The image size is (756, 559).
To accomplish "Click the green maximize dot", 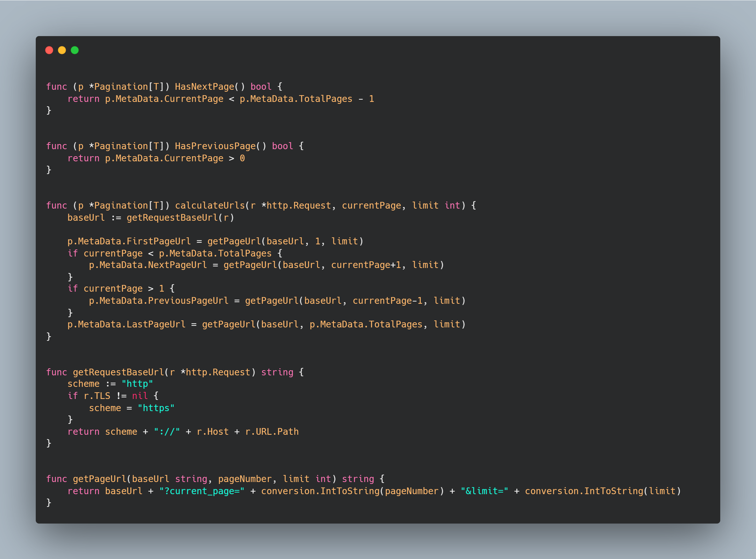I will coord(75,50).
